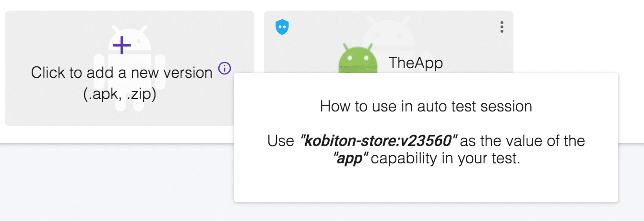Click the purple plus icon
644x221 pixels.
122,45
